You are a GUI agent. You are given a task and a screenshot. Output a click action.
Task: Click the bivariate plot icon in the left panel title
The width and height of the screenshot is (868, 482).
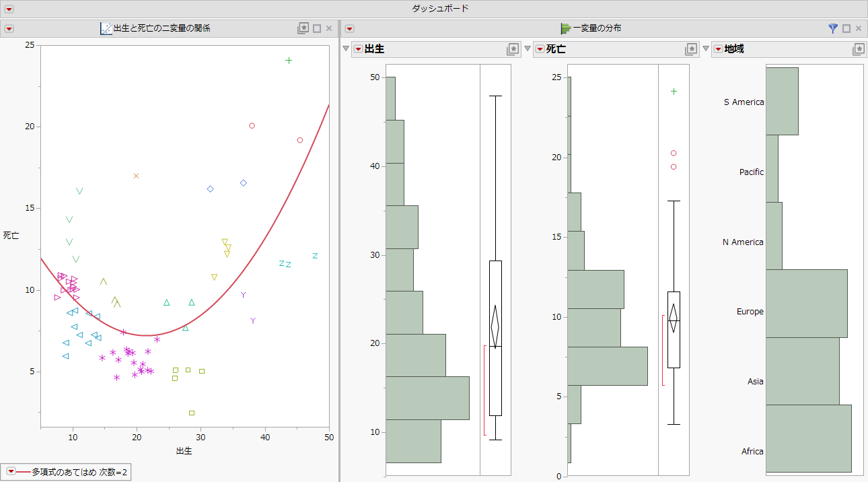point(106,28)
